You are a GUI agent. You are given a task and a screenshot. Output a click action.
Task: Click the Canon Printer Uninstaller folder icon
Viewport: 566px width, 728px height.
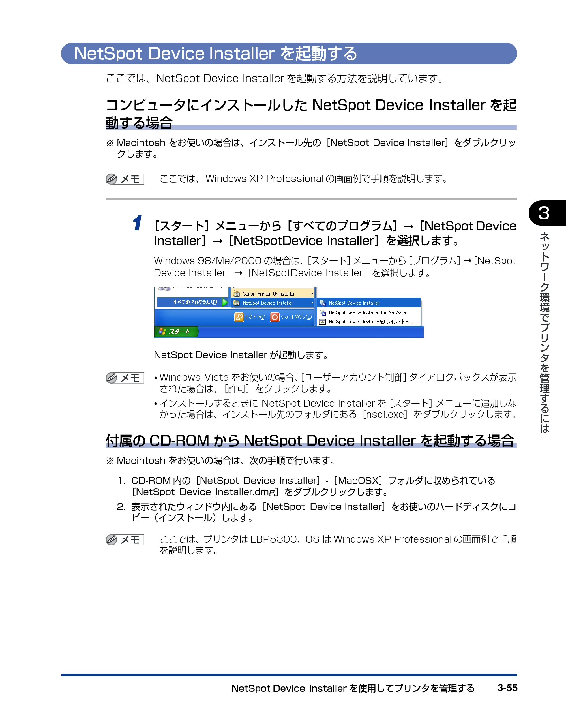tap(236, 294)
